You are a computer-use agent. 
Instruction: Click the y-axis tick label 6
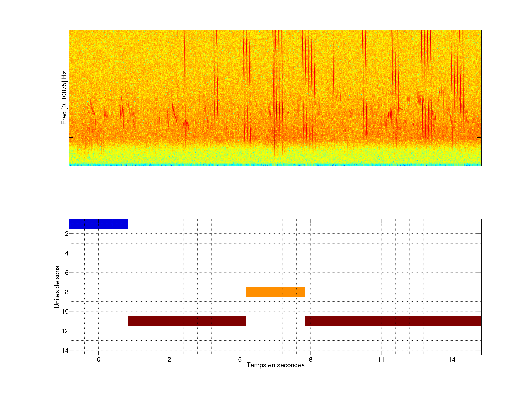[x=67, y=273]
